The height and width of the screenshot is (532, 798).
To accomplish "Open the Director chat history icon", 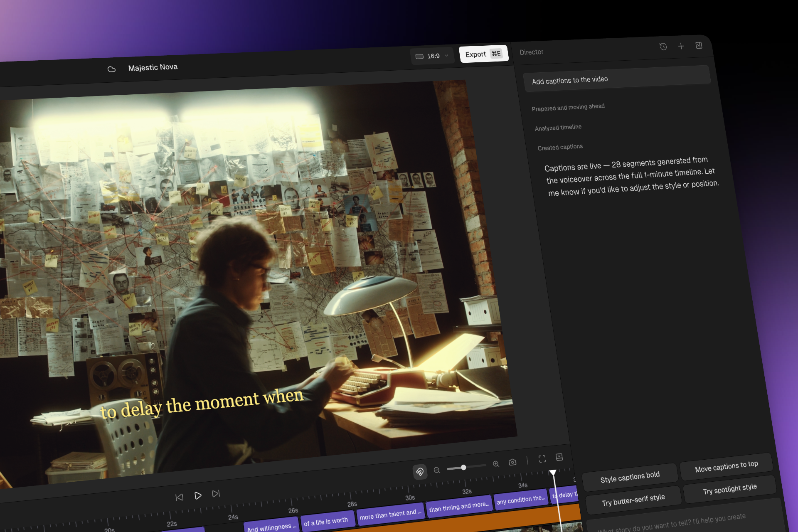I will 663,47.
